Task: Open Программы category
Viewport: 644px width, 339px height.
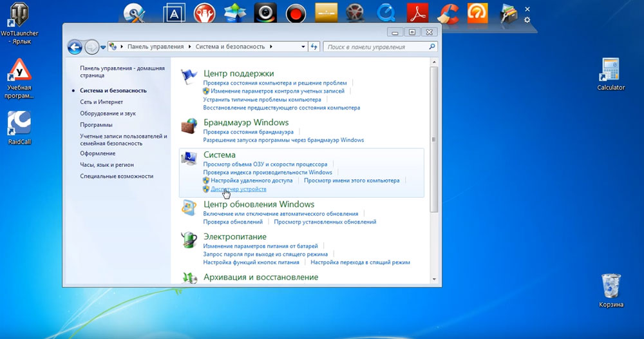Action: click(x=96, y=125)
